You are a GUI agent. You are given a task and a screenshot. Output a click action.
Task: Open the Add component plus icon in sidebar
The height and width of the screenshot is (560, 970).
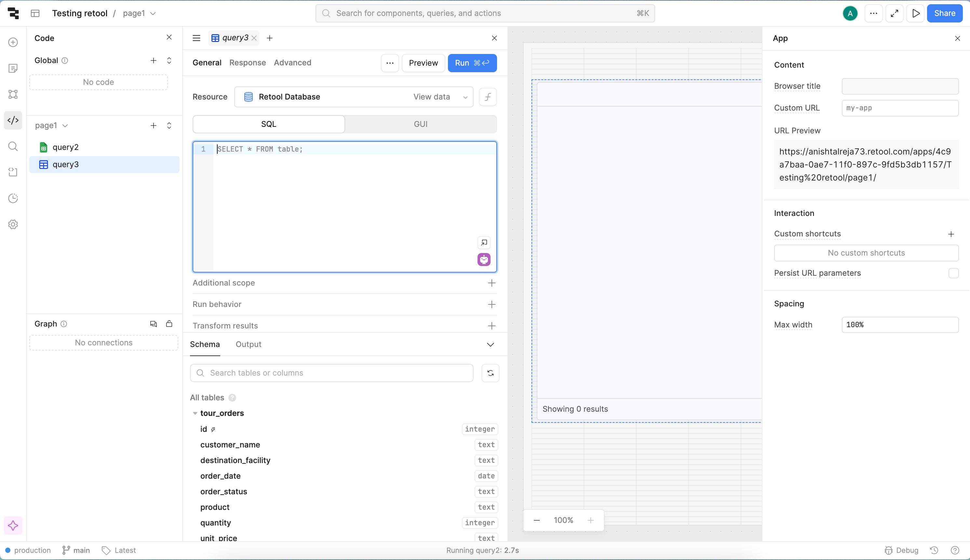click(13, 42)
